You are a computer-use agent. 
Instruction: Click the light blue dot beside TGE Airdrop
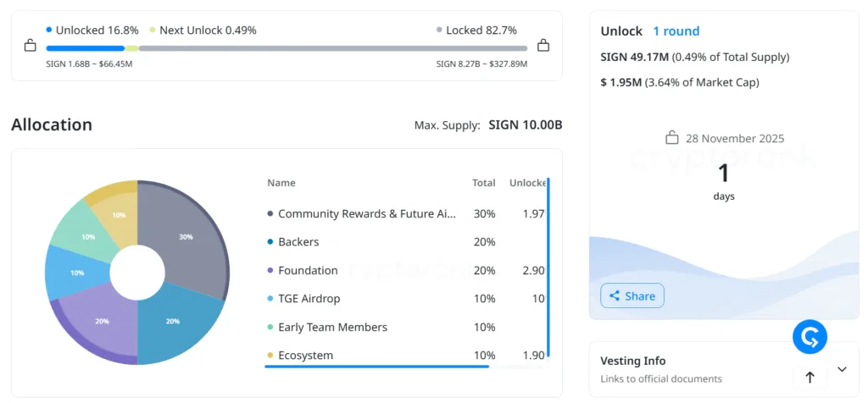click(270, 299)
